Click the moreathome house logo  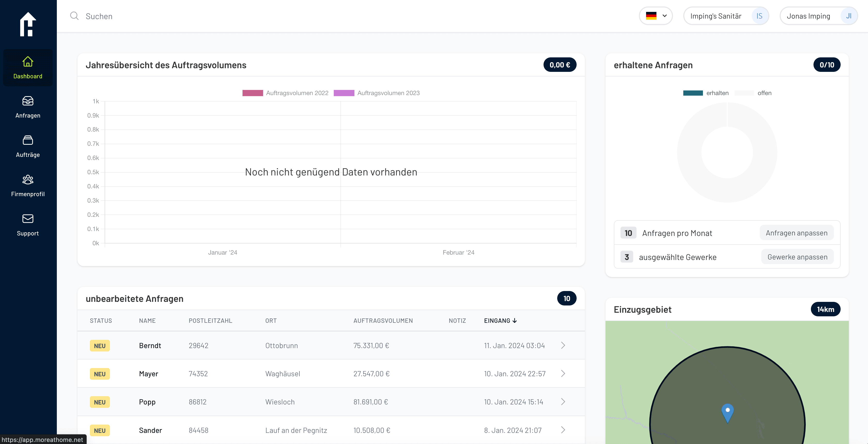pos(28,24)
